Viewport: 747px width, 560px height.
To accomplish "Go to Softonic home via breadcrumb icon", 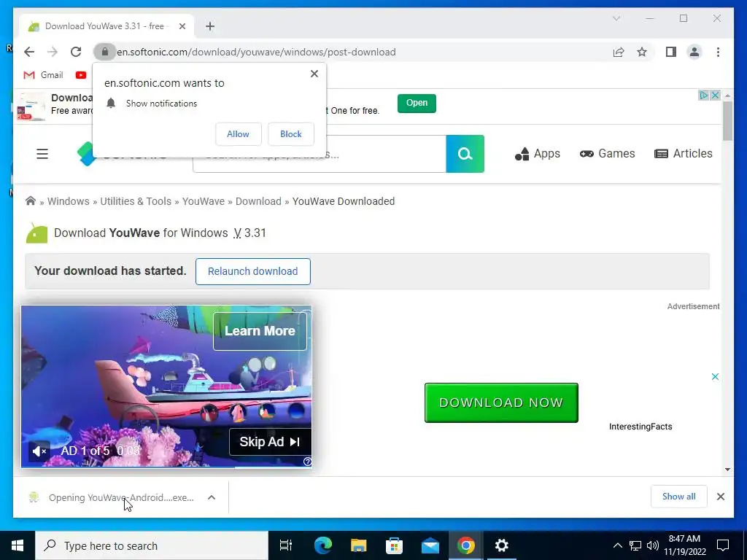I will (31, 201).
